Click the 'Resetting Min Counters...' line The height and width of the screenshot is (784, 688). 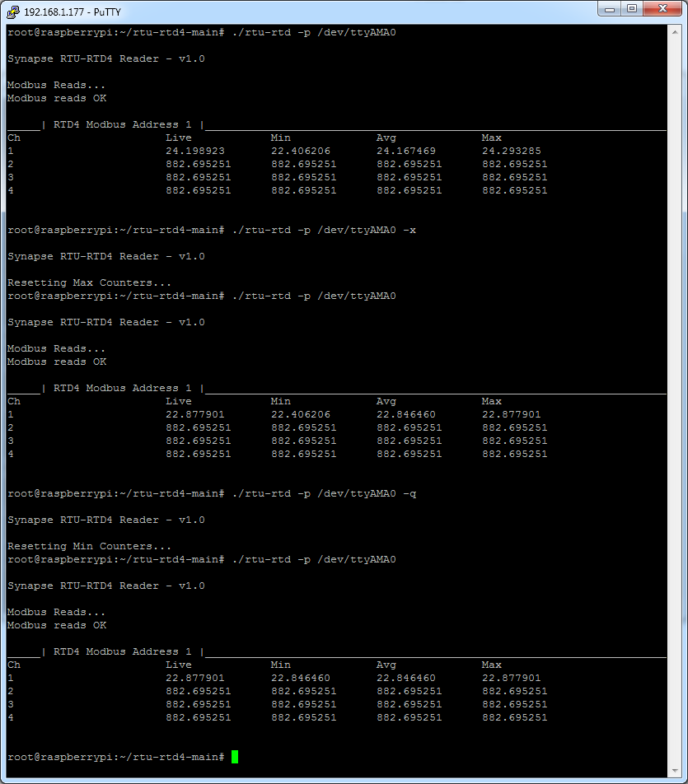pos(89,546)
